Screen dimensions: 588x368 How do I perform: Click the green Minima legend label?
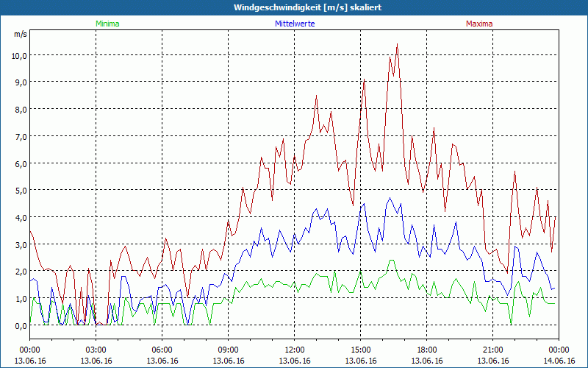tap(107, 24)
